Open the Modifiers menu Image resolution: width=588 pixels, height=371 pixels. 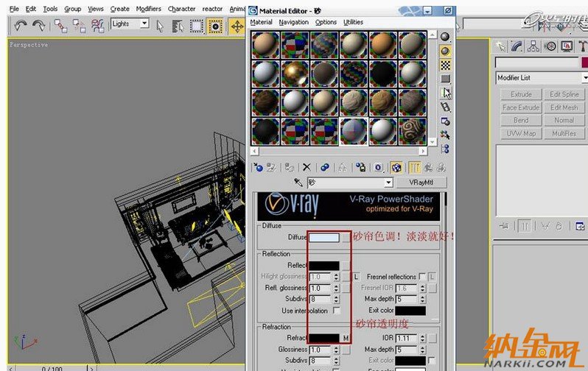[148, 9]
